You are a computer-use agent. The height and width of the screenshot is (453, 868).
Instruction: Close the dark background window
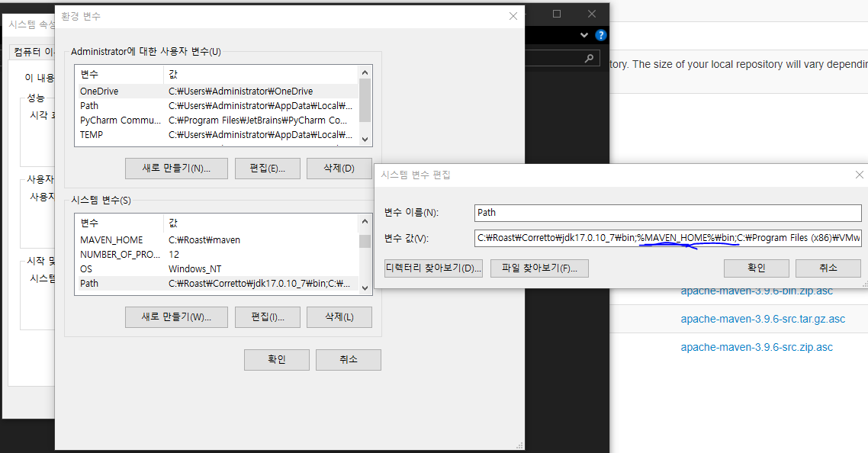(592, 14)
